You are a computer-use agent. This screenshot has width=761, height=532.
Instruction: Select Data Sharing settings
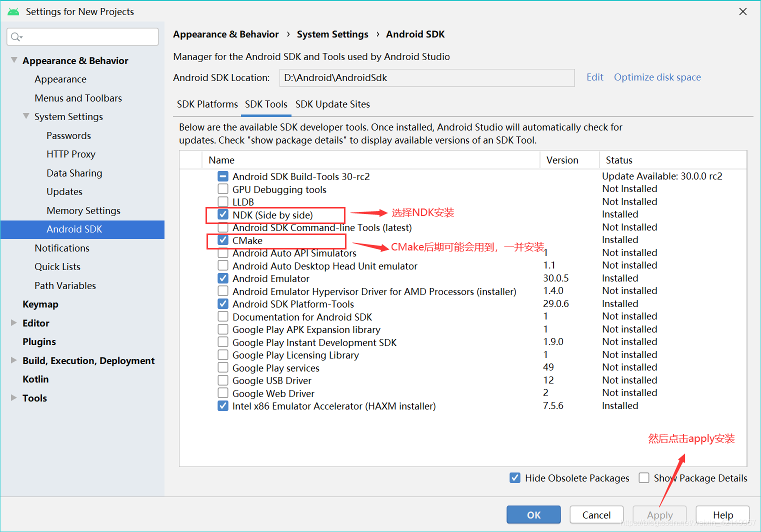click(74, 173)
